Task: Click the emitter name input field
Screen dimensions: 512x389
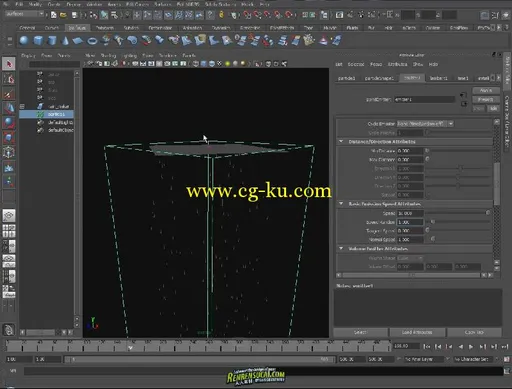Action: pos(424,99)
